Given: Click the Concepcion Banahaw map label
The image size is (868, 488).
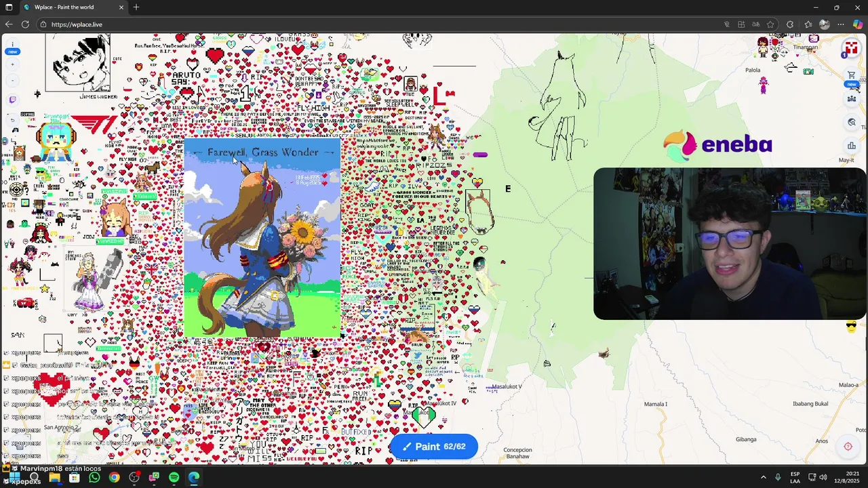Looking at the screenshot, I should tap(517, 453).
